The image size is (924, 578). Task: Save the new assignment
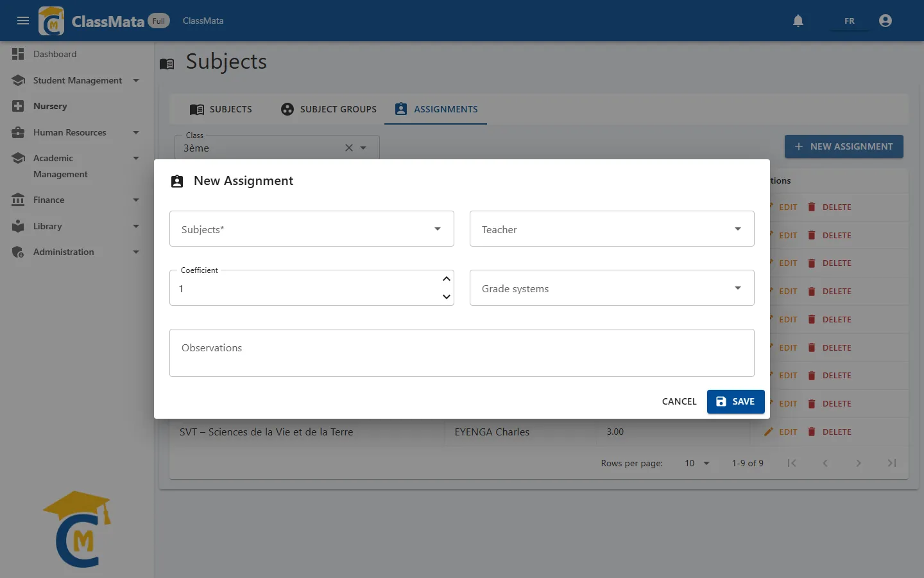pos(736,401)
